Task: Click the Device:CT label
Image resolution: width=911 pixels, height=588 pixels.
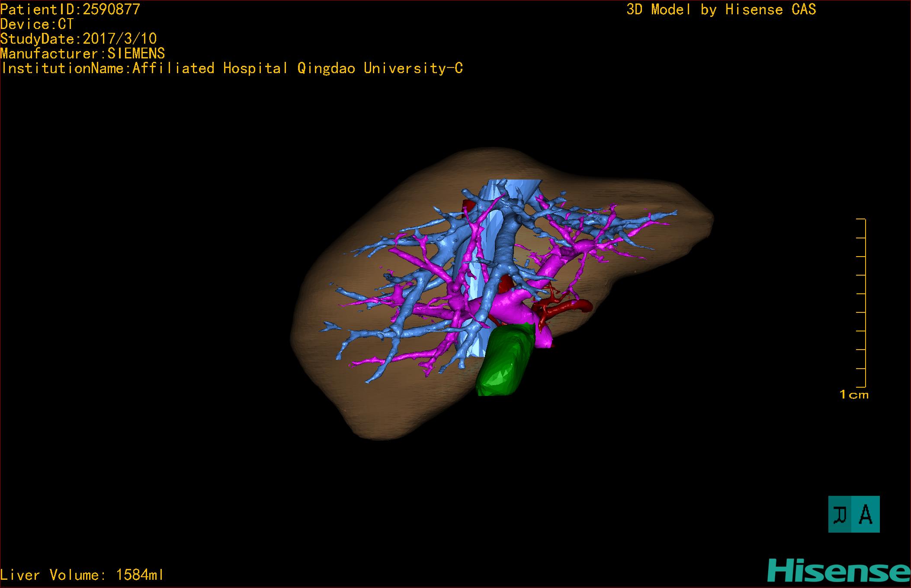Action: click(x=37, y=24)
